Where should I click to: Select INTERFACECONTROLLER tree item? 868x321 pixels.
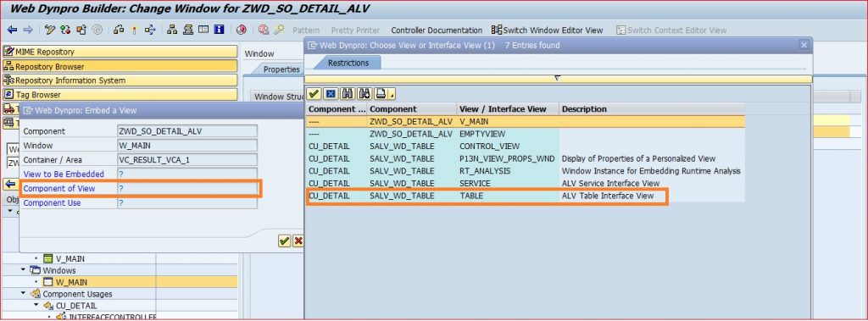click(113, 317)
